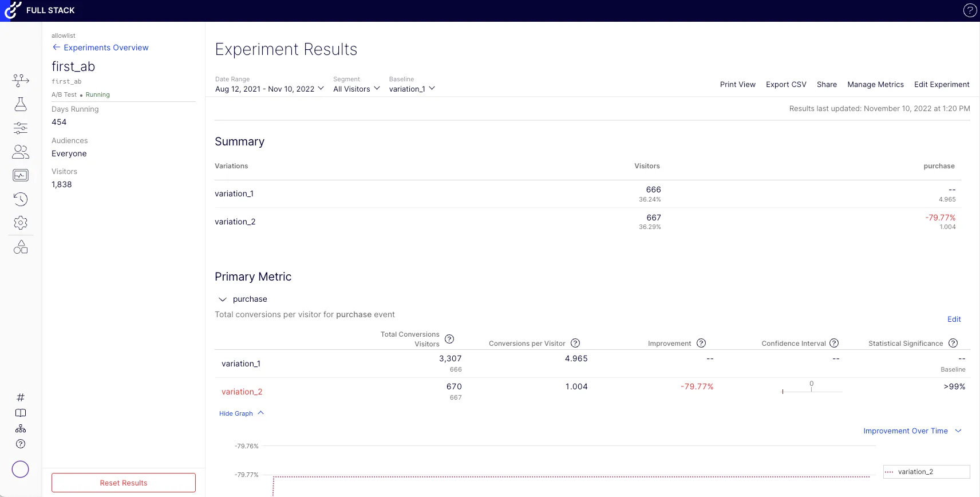Open the History clock icon in sidebar
The height and width of the screenshot is (497, 980).
(21, 199)
